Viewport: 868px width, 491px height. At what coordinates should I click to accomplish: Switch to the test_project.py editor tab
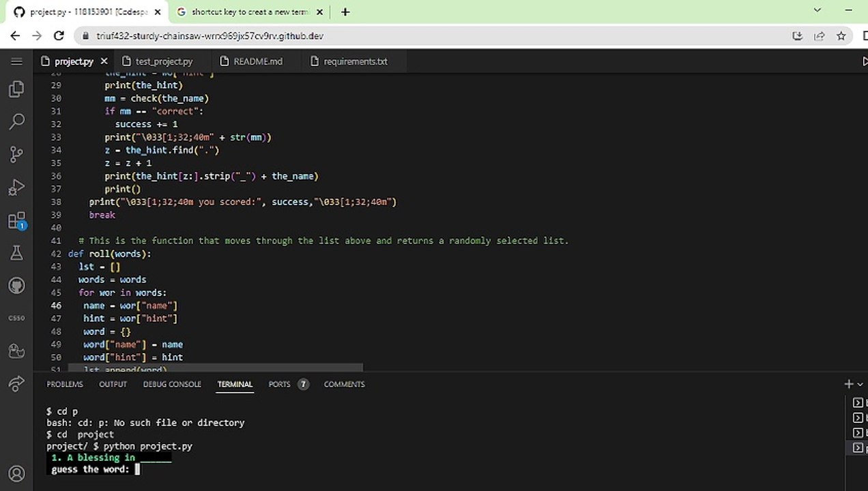click(164, 61)
